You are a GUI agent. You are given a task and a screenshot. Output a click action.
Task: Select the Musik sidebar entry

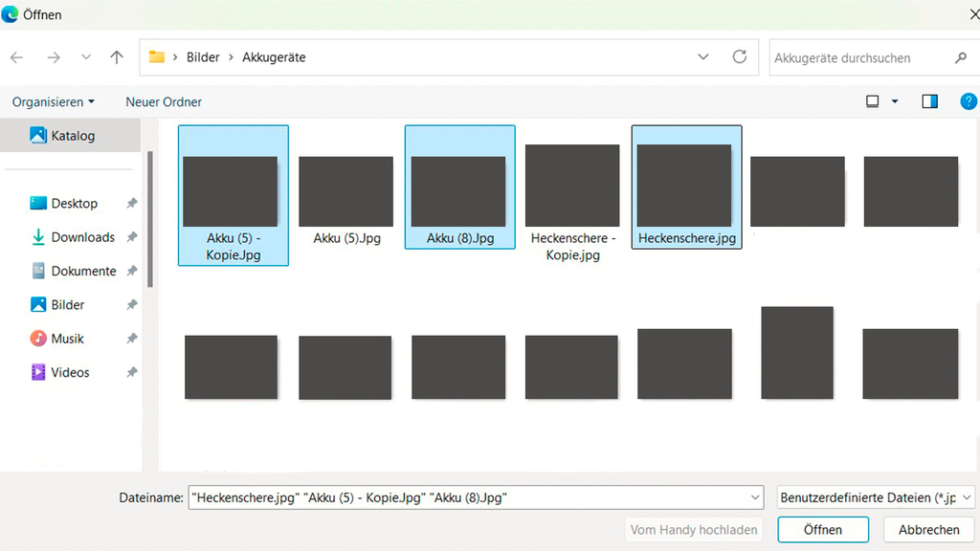(67, 339)
